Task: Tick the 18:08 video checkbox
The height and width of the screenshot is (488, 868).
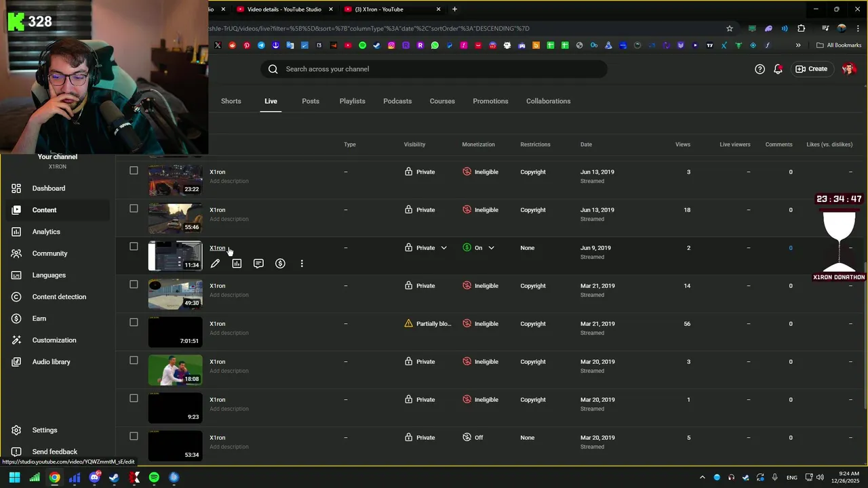Action: point(134,361)
